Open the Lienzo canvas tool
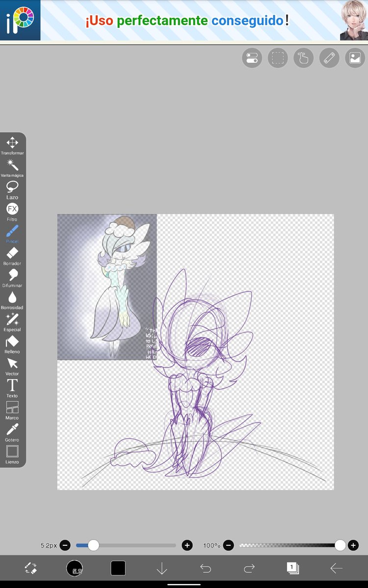 12,454
